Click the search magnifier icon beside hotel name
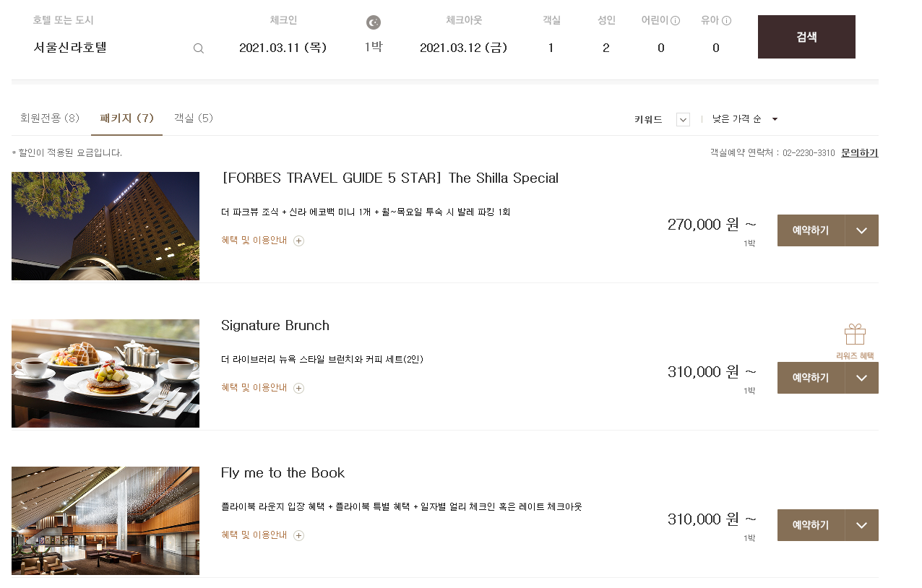 pyautogui.click(x=199, y=48)
